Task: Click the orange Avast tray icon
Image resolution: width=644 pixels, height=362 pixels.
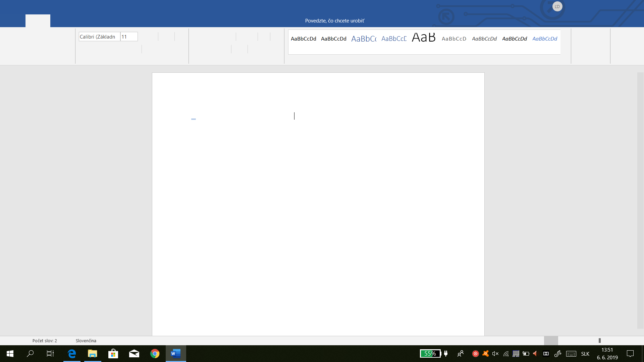Action: point(485,354)
